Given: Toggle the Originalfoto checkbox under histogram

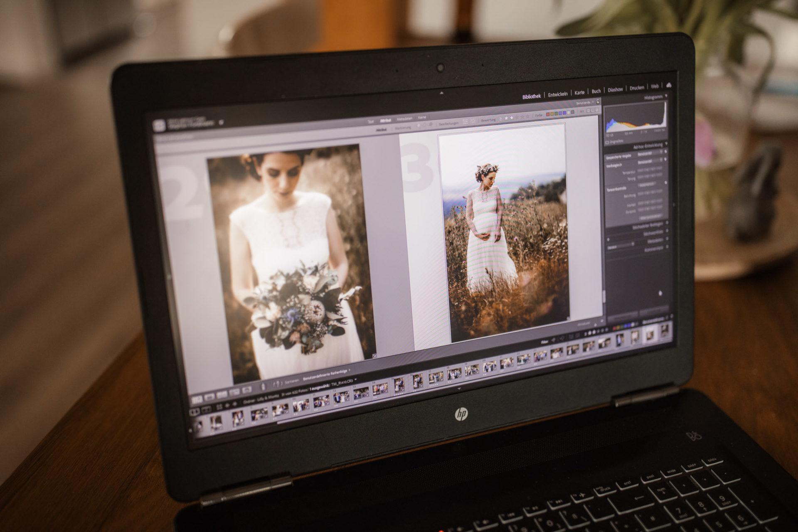Looking at the screenshot, I should [607, 142].
